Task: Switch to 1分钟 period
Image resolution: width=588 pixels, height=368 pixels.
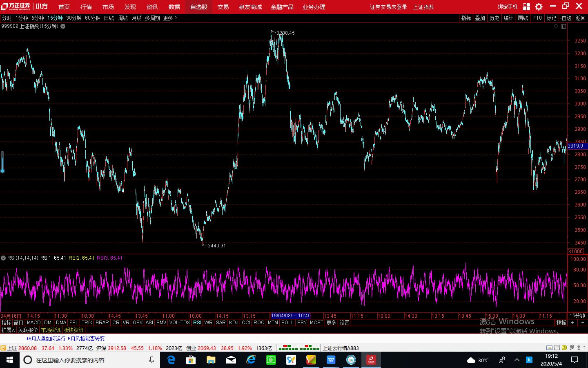Action: [22, 18]
